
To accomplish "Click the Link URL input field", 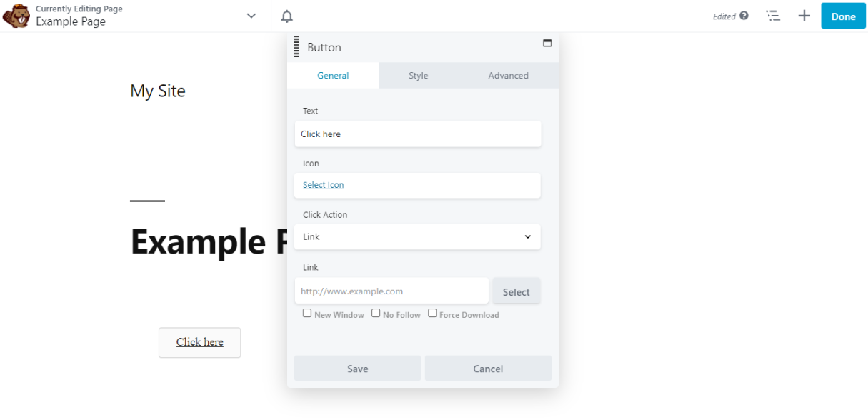I will click(x=391, y=291).
